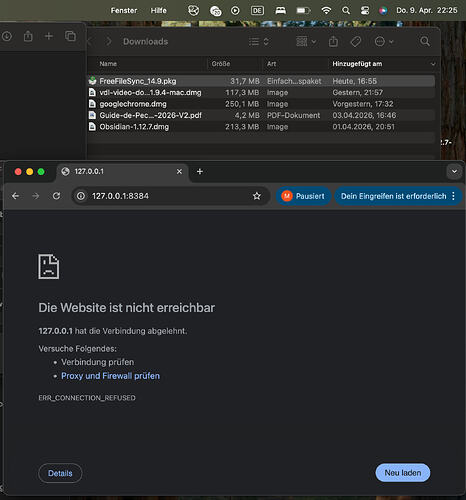Select the 127.0.0.1 Chrome tab
The width and height of the screenshot is (466, 500).
point(122,172)
